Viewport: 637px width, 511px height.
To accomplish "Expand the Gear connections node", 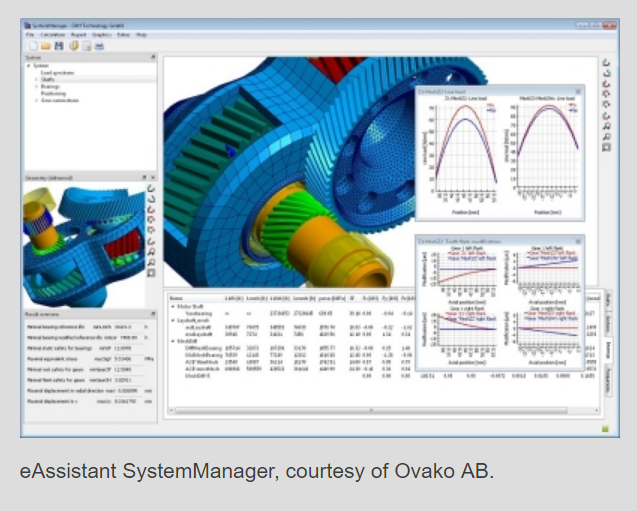I will pos(36,101).
